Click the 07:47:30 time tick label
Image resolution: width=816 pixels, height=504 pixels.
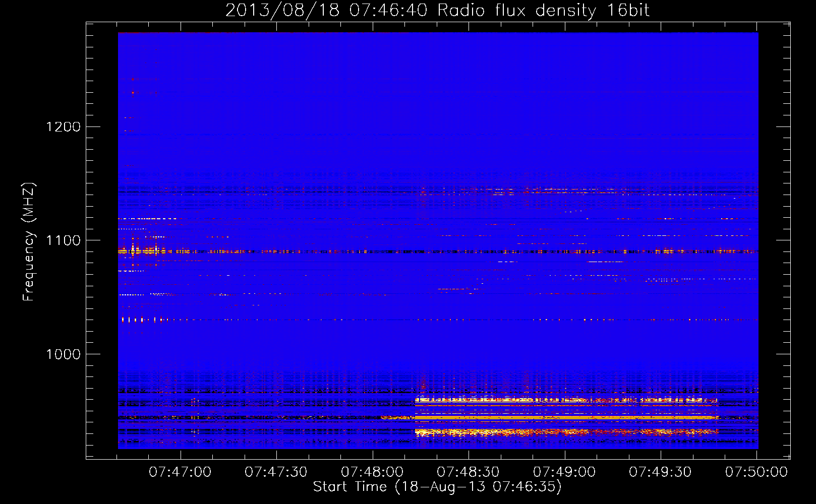[x=276, y=472]
